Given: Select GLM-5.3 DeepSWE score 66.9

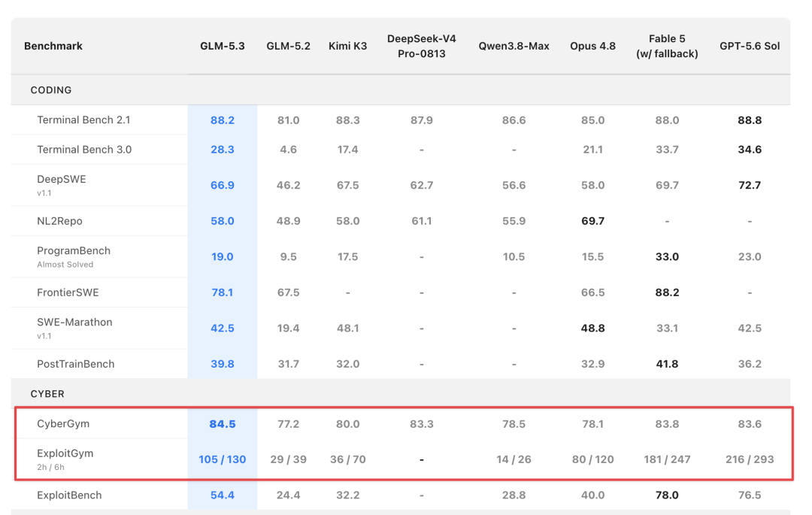Looking at the screenshot, I should (x=222, y=185).
